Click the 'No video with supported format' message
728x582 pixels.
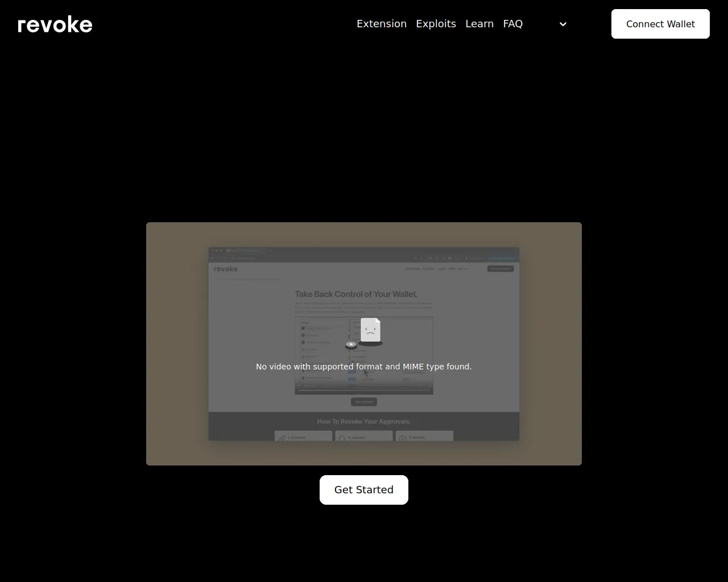364,367
